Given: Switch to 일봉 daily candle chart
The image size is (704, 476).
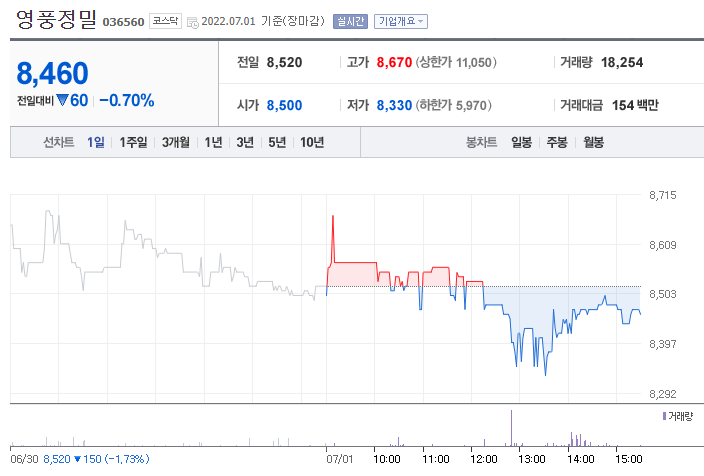Looking at the screenshot, I should [x=521, y=142].
